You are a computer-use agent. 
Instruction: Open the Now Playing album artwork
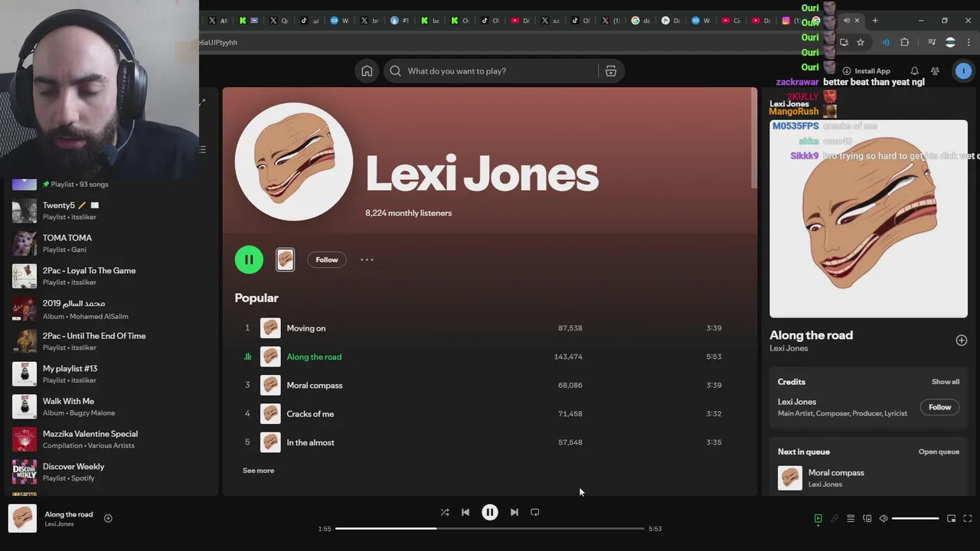click(x=868, y=219)
